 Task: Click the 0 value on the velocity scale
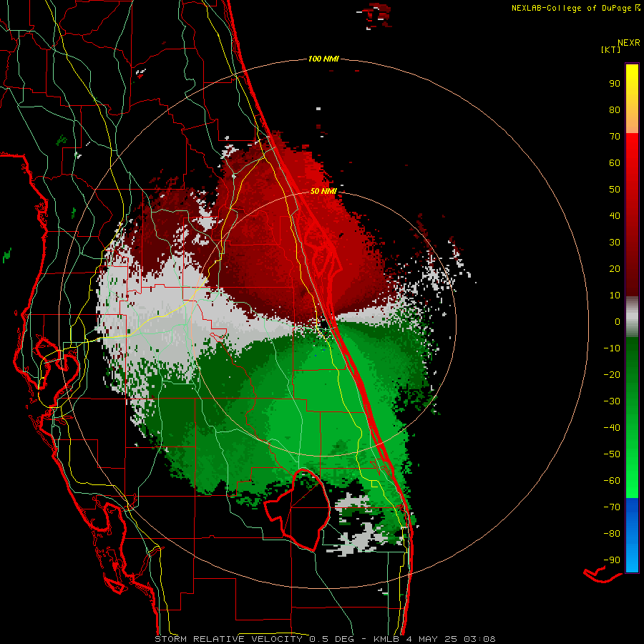click(x=618, y=321)
